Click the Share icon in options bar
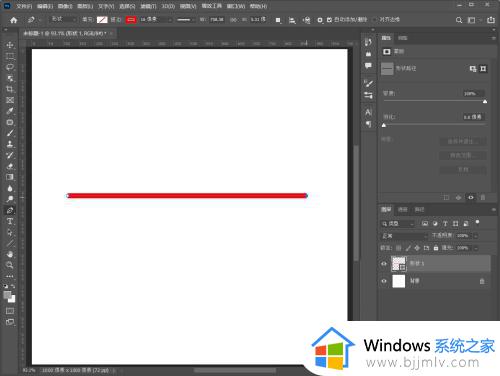 (x=491, y=20)
